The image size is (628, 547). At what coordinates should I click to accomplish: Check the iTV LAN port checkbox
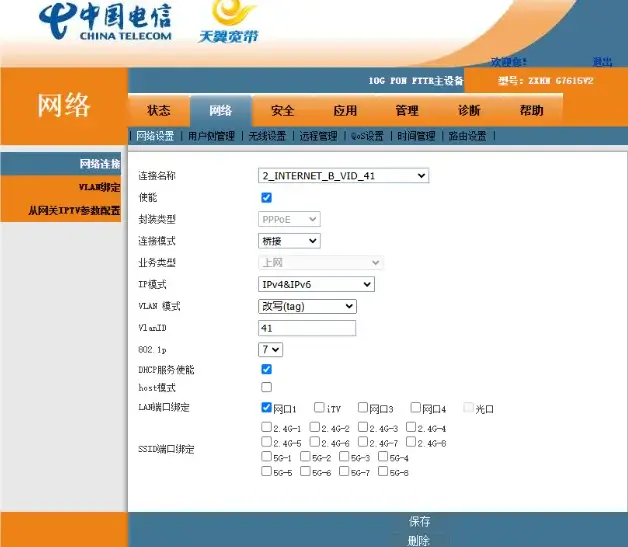pos(319,407)
